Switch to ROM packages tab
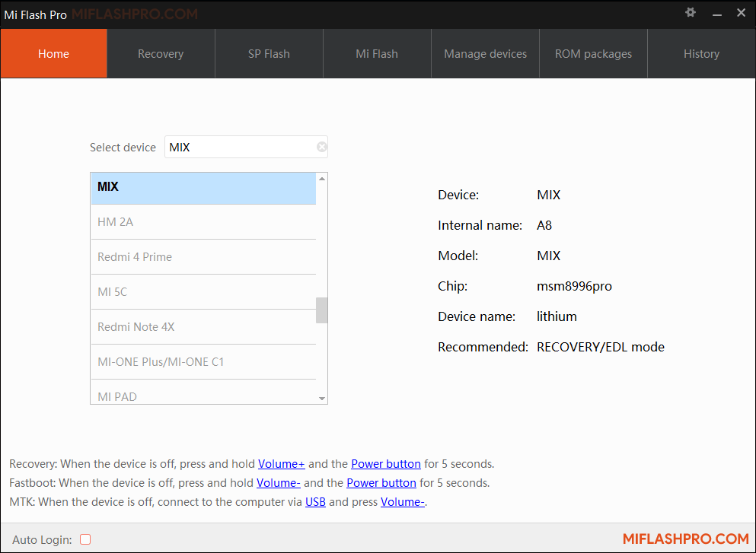 pyautogui.click(x=593, y=53)
